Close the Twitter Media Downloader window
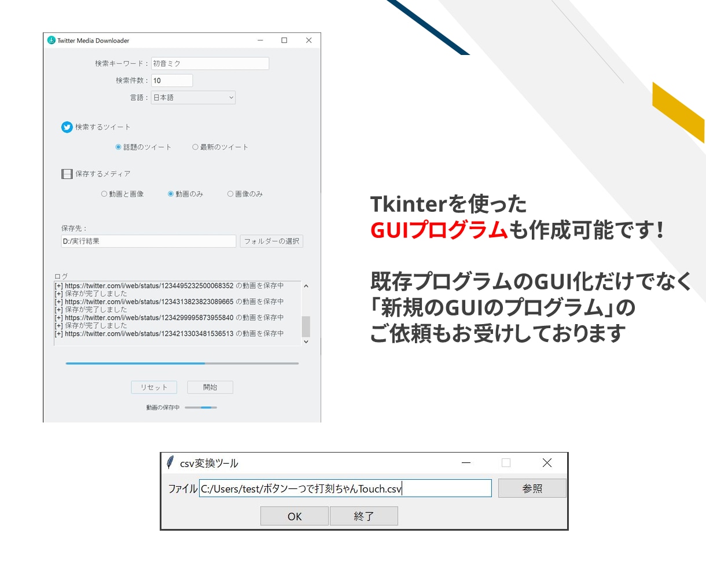Viewport: 706px width, 588px height. pyautogui.click(x=308, y=41)
